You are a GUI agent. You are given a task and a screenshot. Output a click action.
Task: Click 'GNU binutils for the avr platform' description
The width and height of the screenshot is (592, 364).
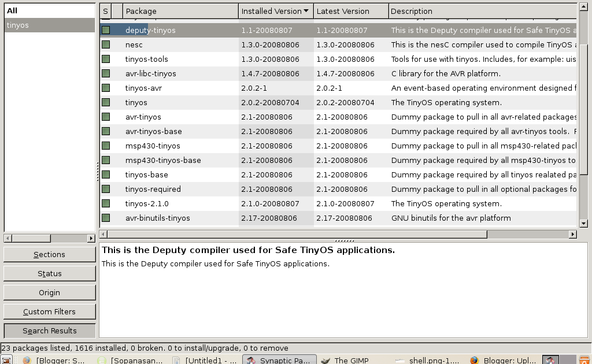point(451,218)
